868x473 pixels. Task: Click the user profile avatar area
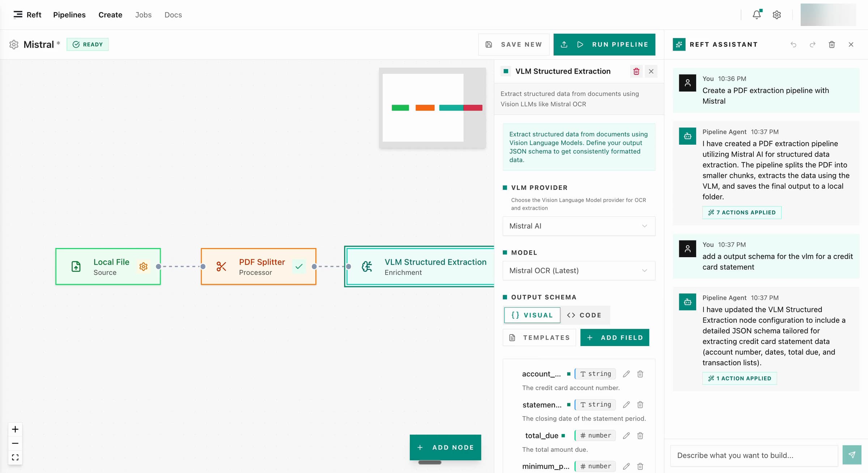pos(828,15)
